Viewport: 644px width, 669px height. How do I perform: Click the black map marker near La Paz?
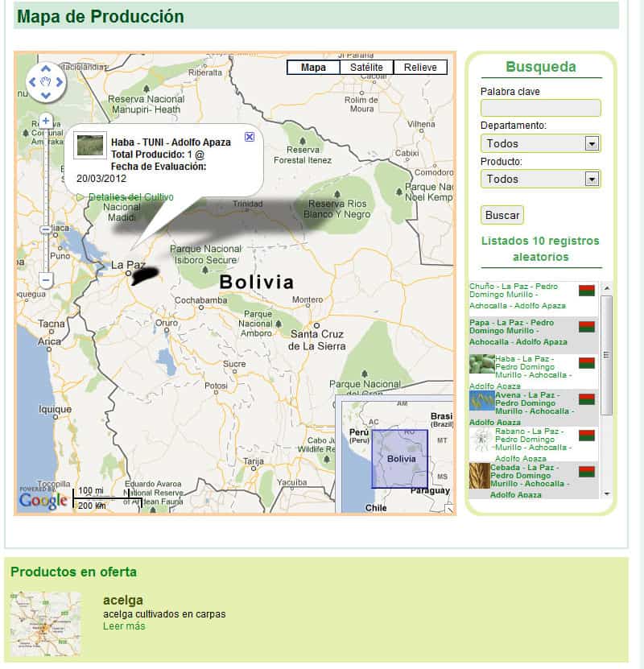tap(145, 275)
